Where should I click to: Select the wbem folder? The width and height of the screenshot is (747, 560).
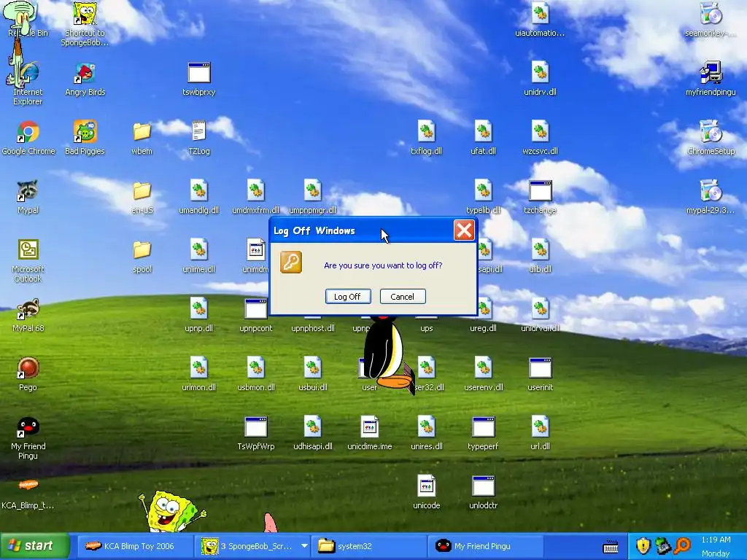142,138
